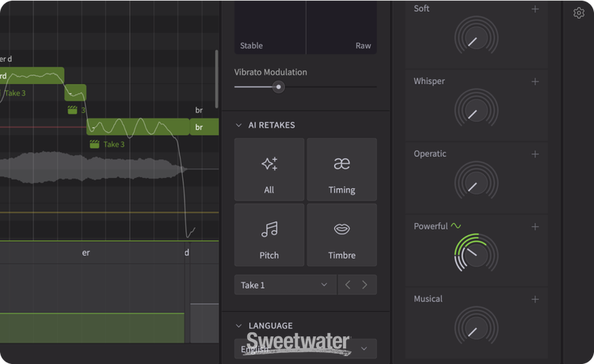Click the Powerful knob

tap(476, 255)
